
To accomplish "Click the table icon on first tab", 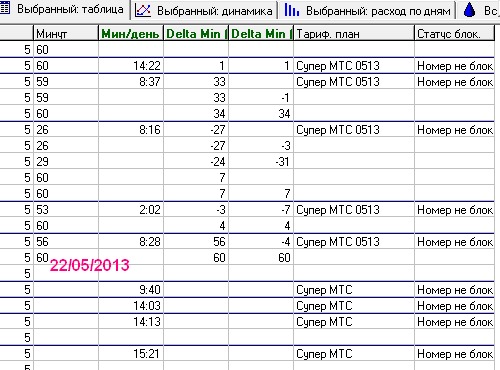I will click(5, 9).
